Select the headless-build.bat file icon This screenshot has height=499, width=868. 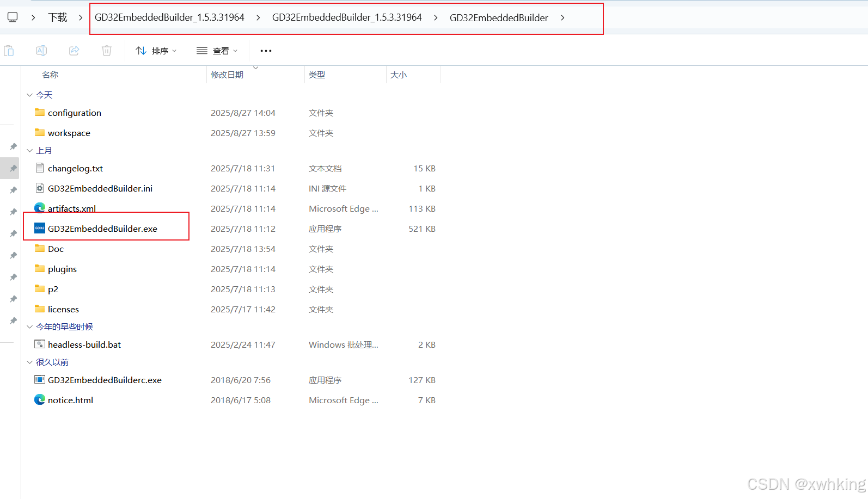click(40, 344)
